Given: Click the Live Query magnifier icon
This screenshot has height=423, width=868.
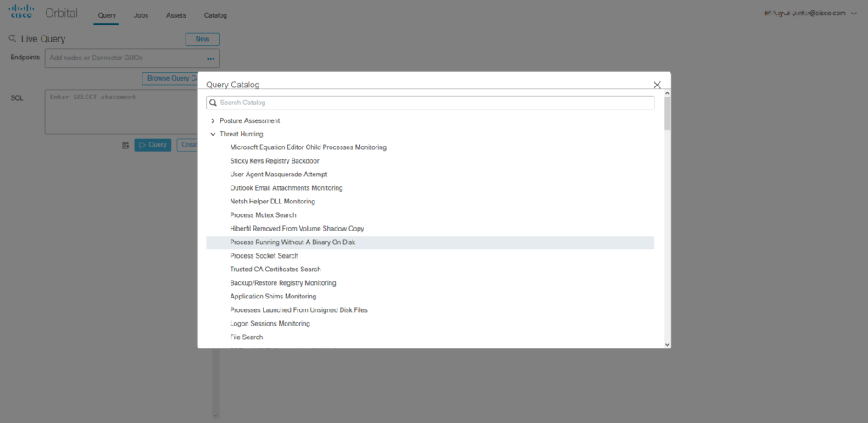Looking at the screenshot, I should pos(13,39).
